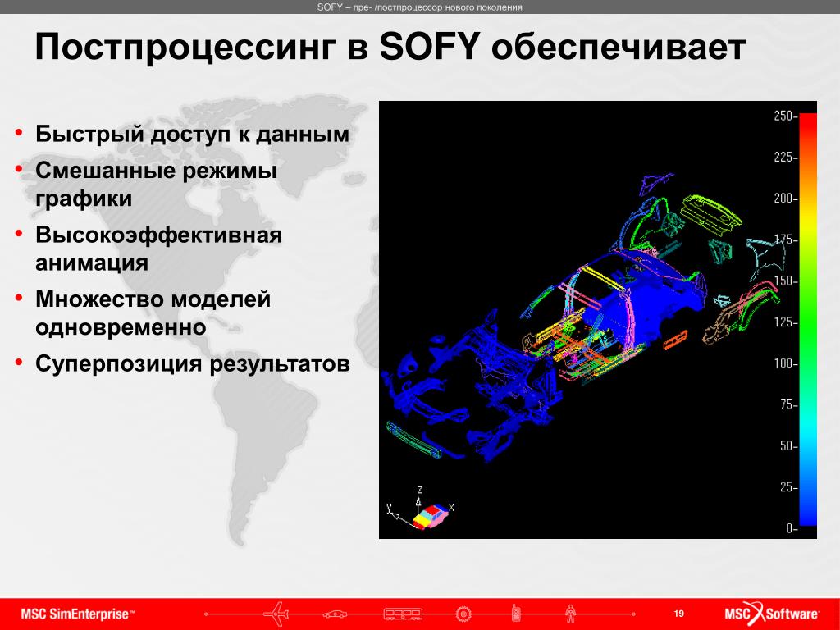The width and height of the screenshot is (840, 630).
Task: Click the orange small bracket part
Action: (675, 340)
